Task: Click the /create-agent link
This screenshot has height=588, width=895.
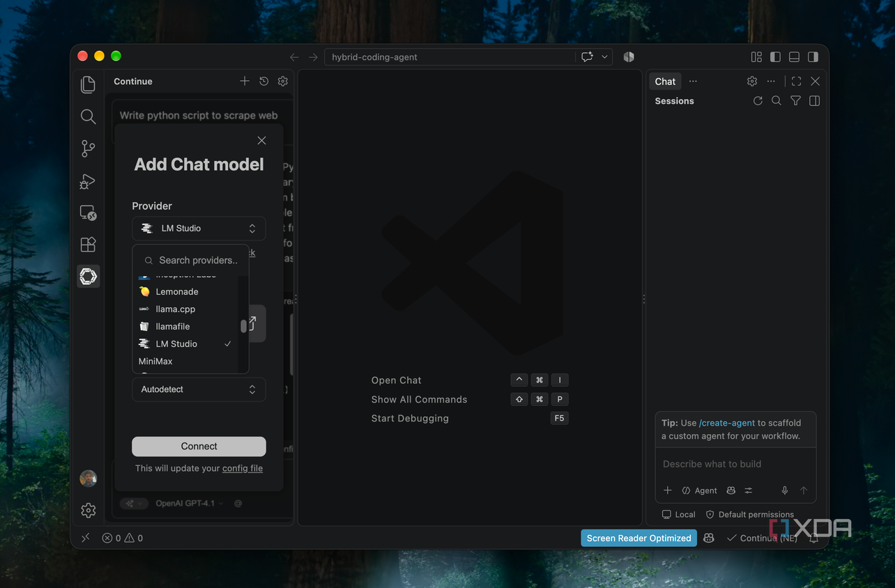Action: 727,423
